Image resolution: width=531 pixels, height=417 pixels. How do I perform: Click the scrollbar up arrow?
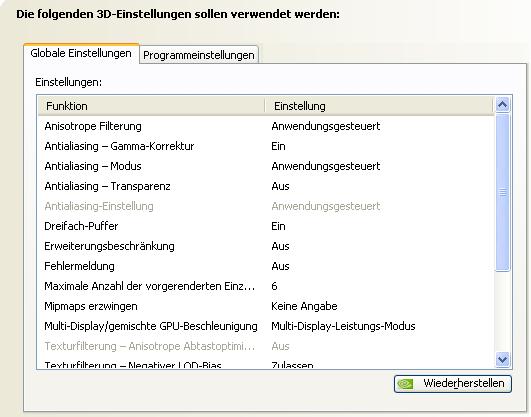click(503, 105)
